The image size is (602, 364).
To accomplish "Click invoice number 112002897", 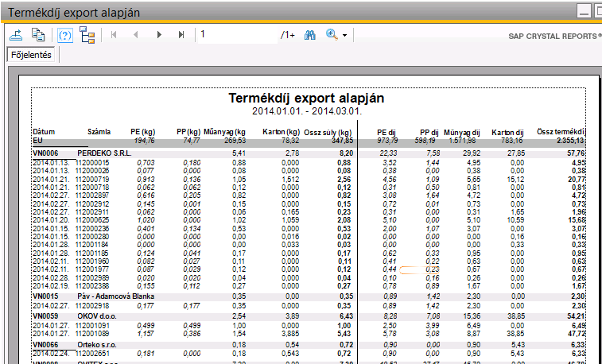I will (x=92, y=196).
